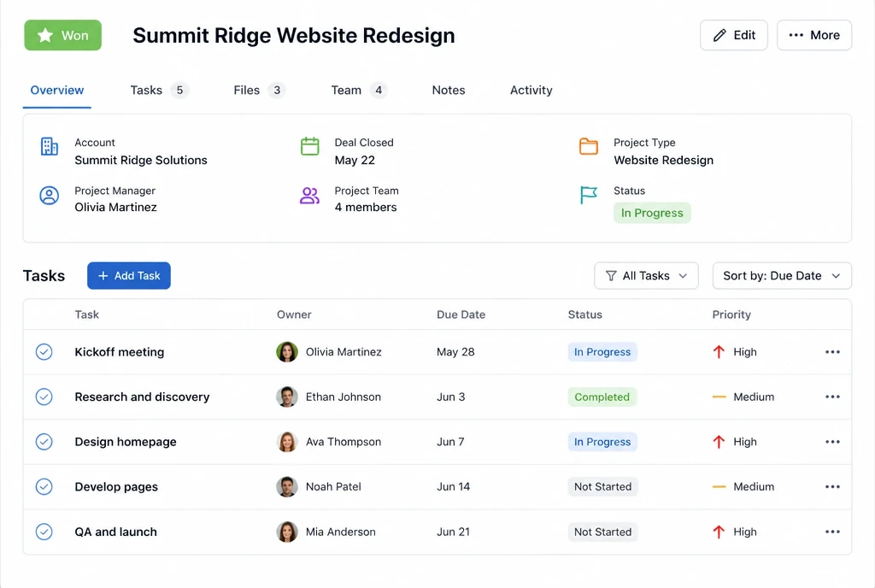Open row menu for Research and discovery
This screenshot has height=588, width=875.
pyautogui.click(x=832, y=397)
